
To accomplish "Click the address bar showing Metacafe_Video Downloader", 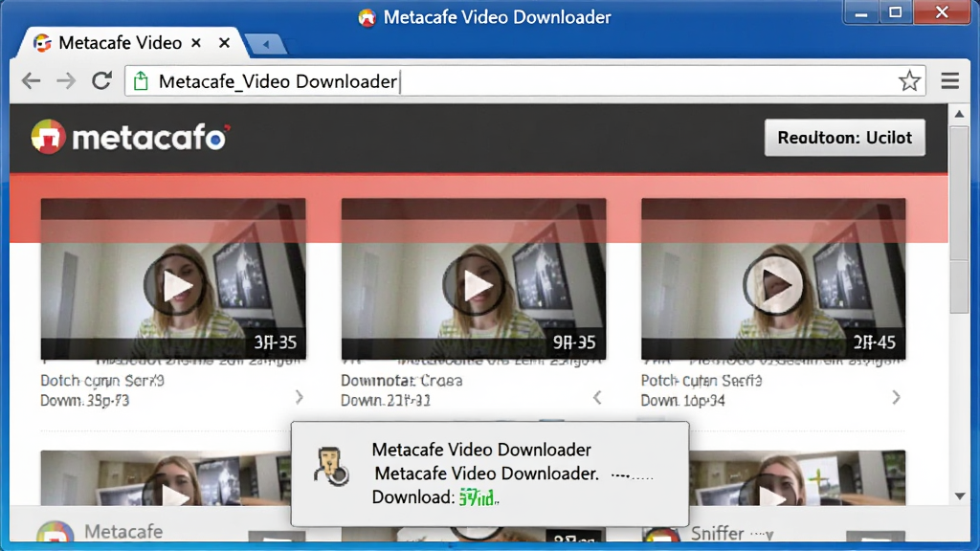I will pyautogui.click(x=525, y=81).
